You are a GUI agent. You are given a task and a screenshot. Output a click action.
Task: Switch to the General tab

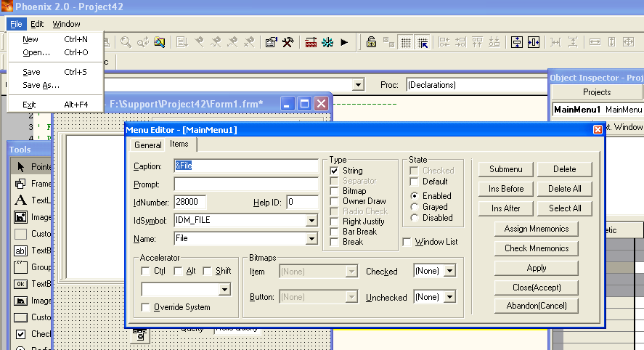coord(147,145)
